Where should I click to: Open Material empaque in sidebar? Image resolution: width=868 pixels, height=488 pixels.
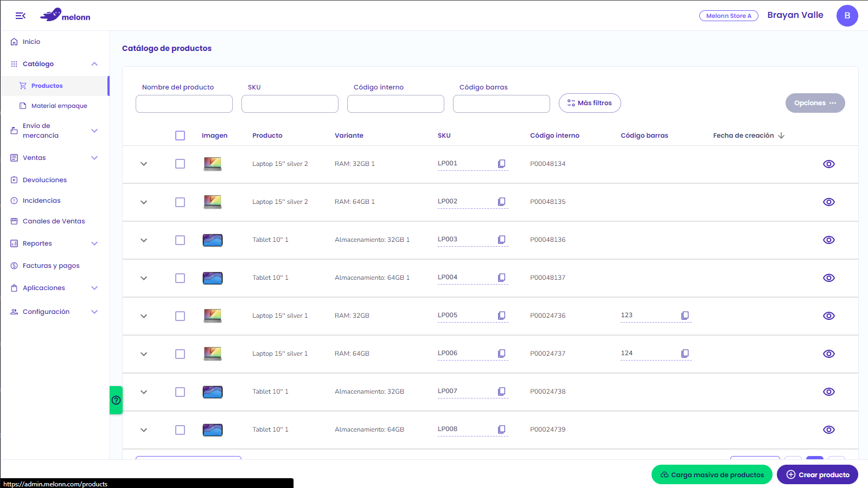pyautogui.click(x=59, y=106)
